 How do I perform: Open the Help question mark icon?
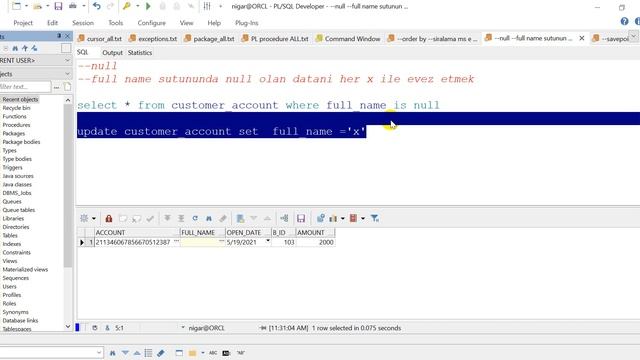coord(624,21)
